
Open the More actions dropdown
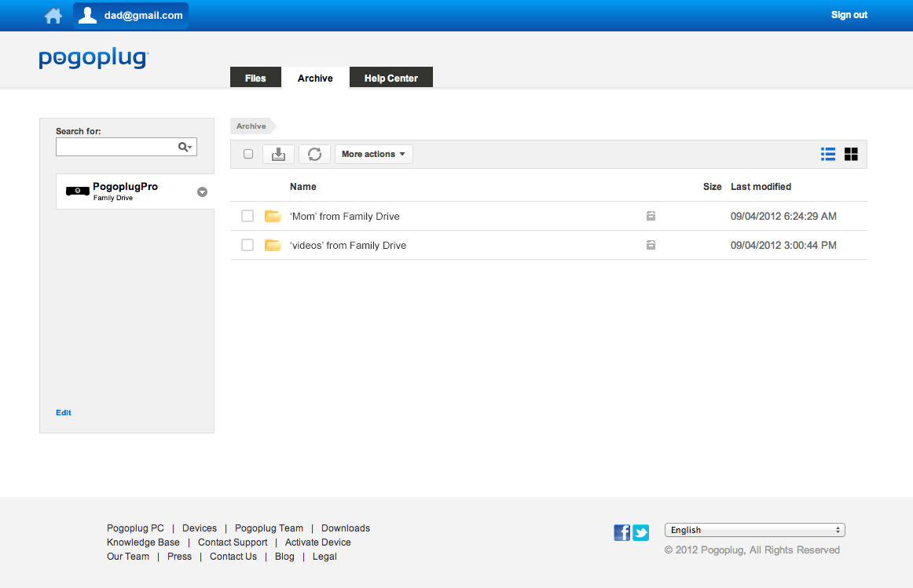pyautogui.click(x=373, y=155)
